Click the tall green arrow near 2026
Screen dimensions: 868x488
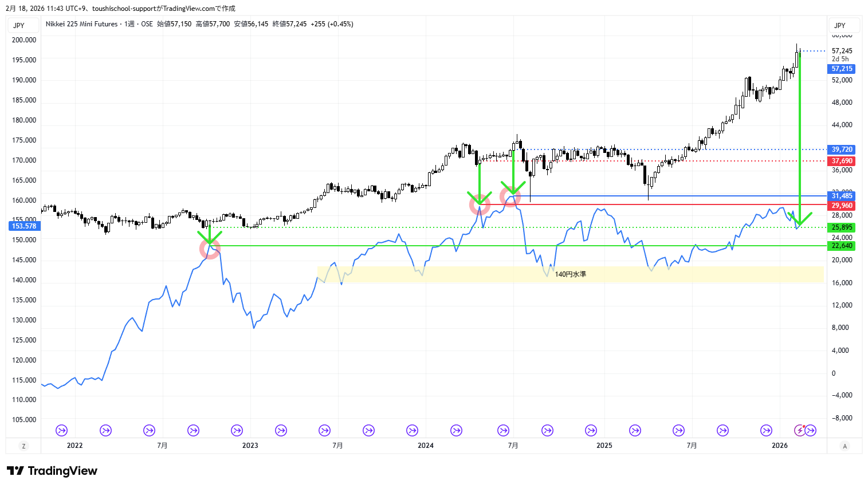pyautogui.click(x=799, y=137)
